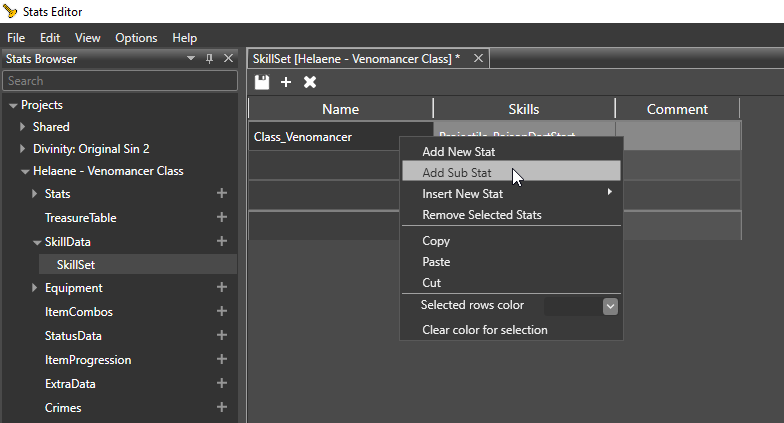Click the delete X icon in SkillSet toolbar
The width and height of the screenshot is (784, 423).
coord(310,82)
